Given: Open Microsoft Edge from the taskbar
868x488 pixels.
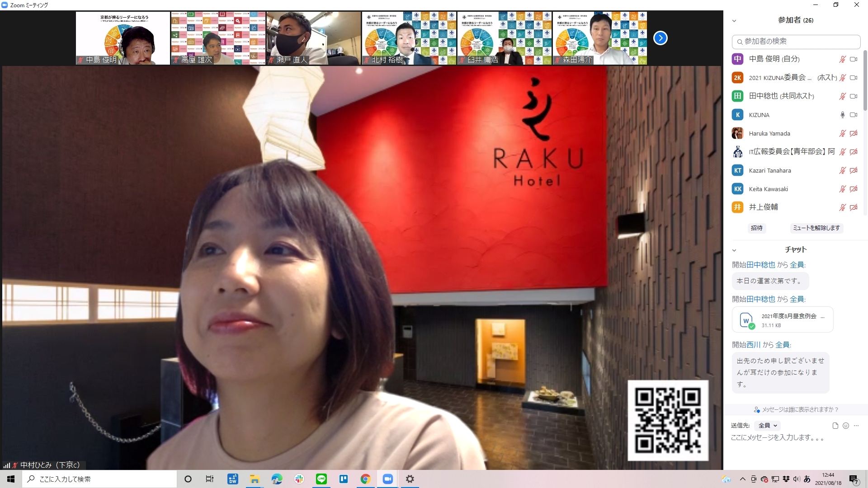Looking at the screenshot, I should 277,479.
